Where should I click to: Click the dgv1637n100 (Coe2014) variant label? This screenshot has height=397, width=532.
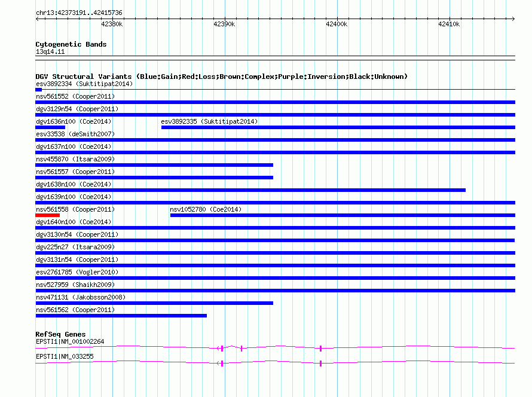pyautogui.click(x=74, y=146)
